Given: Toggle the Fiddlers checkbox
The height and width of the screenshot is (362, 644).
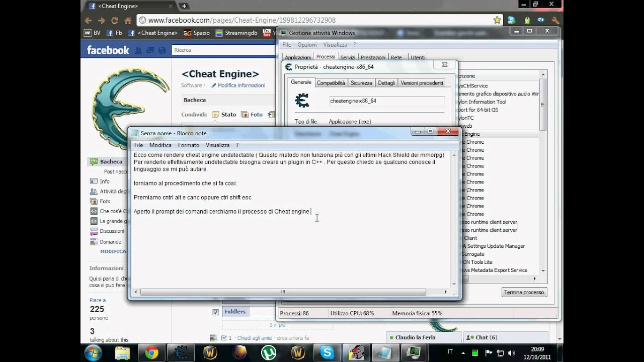Looking at the screenshot, I should point(215,312).
